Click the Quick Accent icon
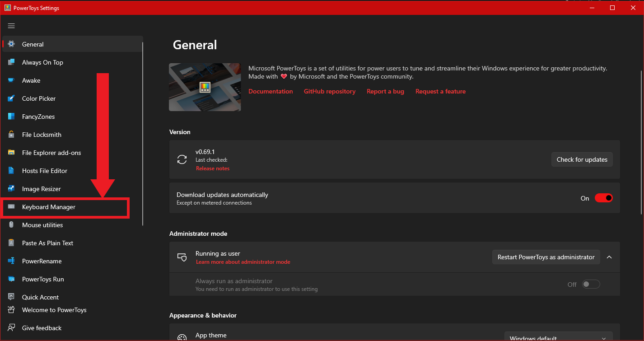This screenshot has height=341, width=644. (11, 297)
